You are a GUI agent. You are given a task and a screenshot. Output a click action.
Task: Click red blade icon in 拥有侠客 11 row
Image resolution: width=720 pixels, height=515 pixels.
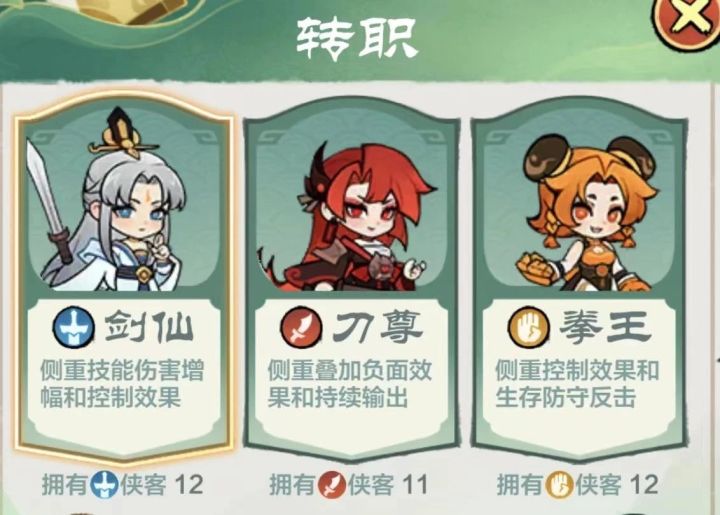(x=332, y=485)
